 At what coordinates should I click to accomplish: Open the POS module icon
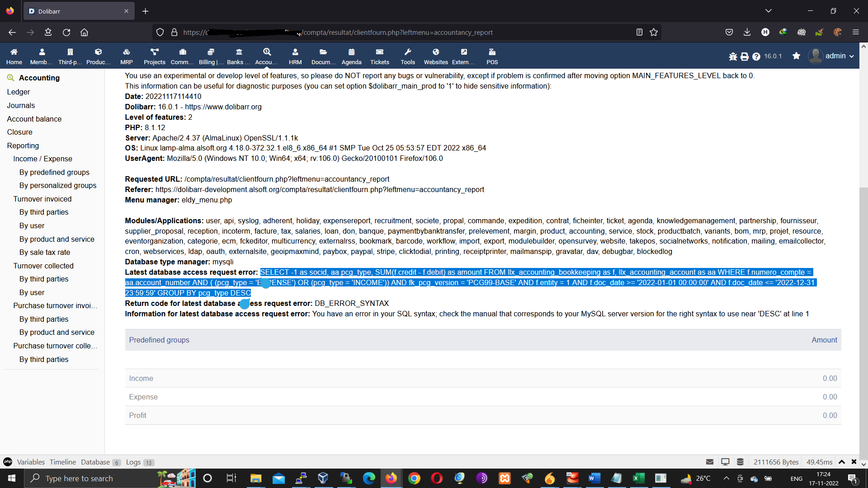pyautogui.click(x=492, y=55)
